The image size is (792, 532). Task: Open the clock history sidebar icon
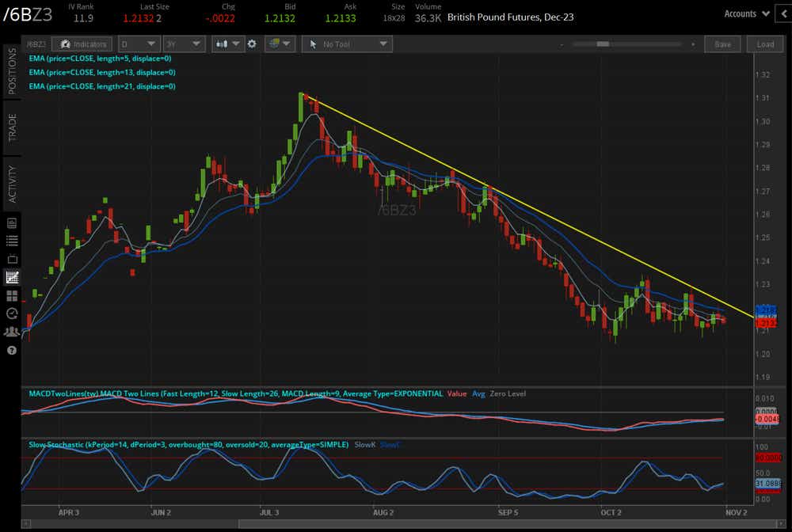(12, 313)
